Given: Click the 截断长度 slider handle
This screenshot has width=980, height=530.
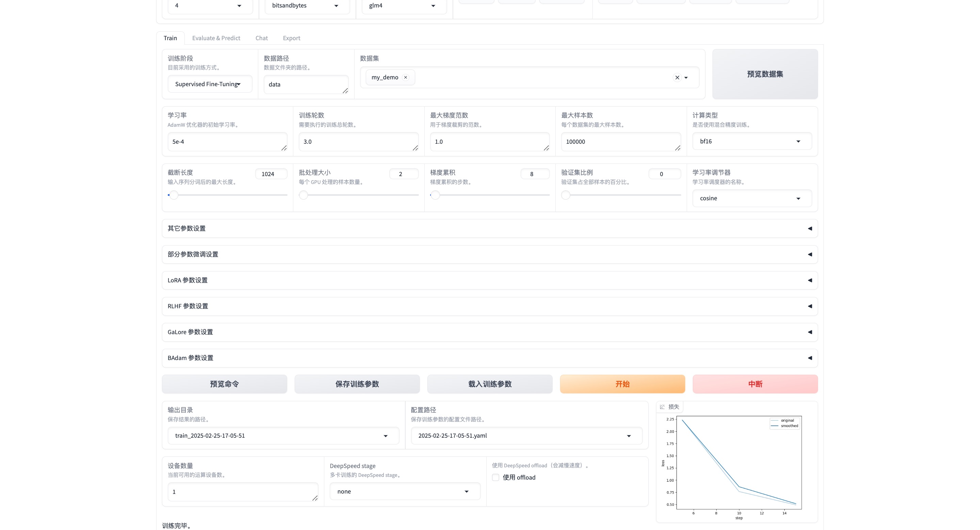Looking at the screenshot, I should tap(174, 195).
